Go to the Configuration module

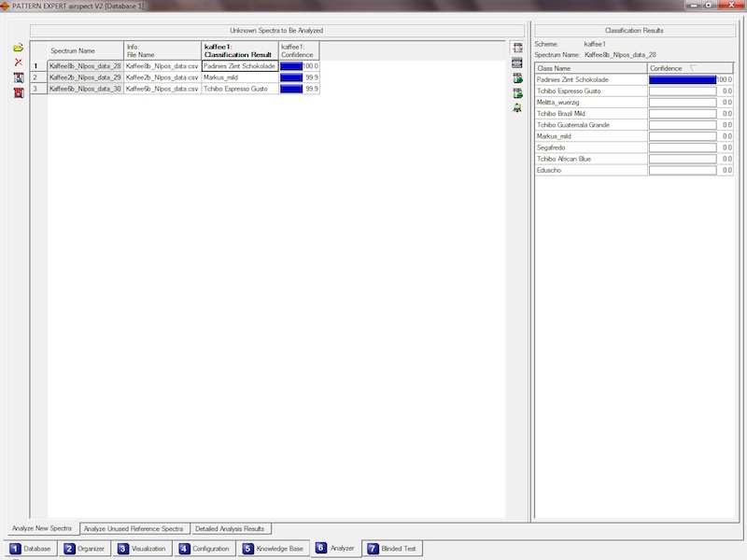pos(205,549)
